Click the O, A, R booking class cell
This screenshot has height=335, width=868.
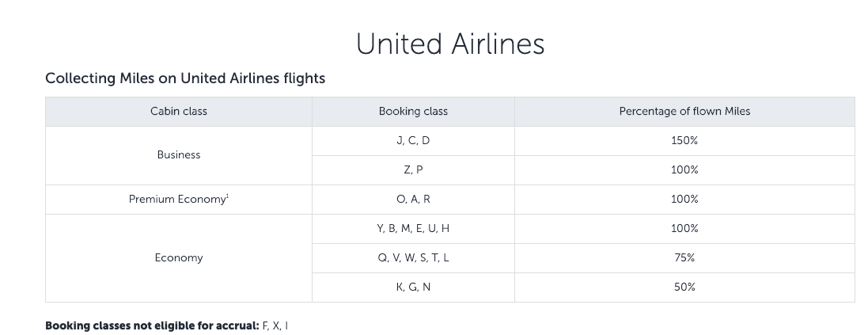(x=413, y=200)
